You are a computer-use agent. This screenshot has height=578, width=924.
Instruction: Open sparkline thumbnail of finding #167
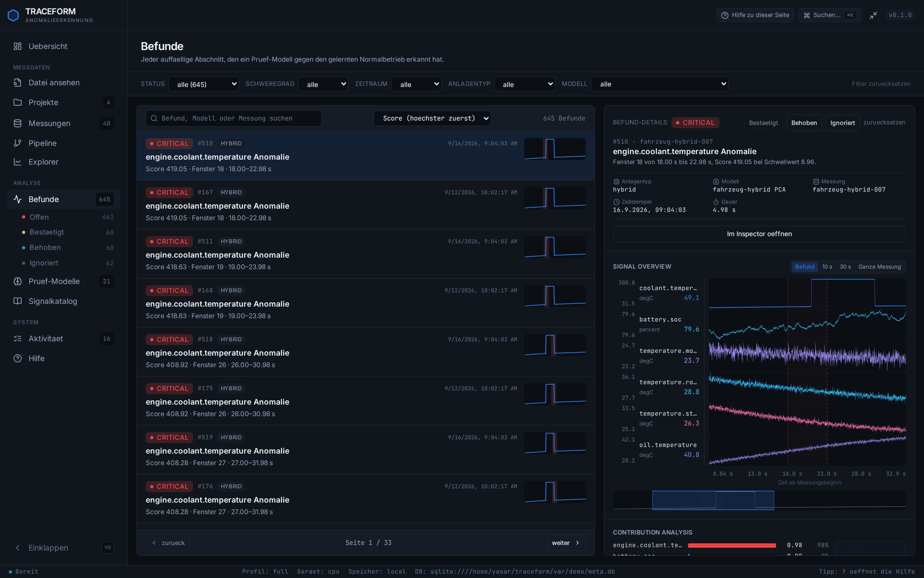coord(555,198)
